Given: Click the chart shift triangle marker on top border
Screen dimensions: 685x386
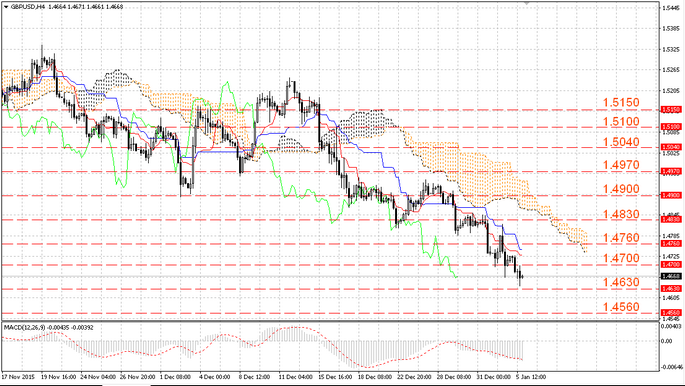Looking at the screenshot, I should (526, 3).
